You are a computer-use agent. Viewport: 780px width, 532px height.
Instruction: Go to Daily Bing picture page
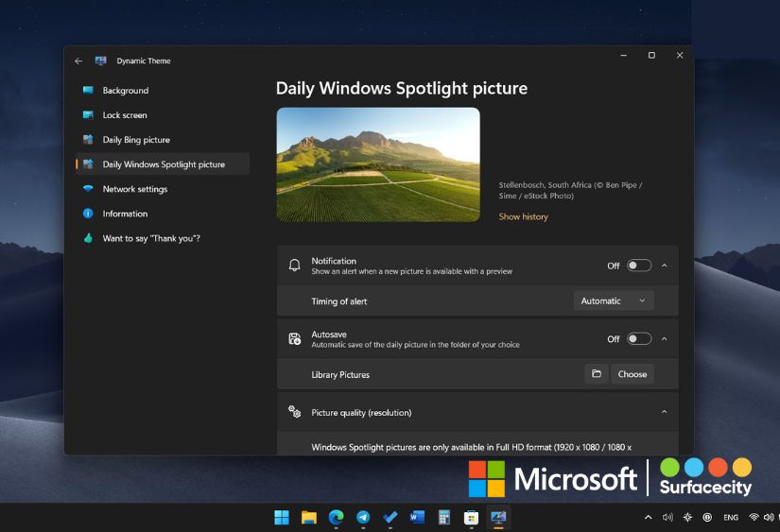click(136, 140)
